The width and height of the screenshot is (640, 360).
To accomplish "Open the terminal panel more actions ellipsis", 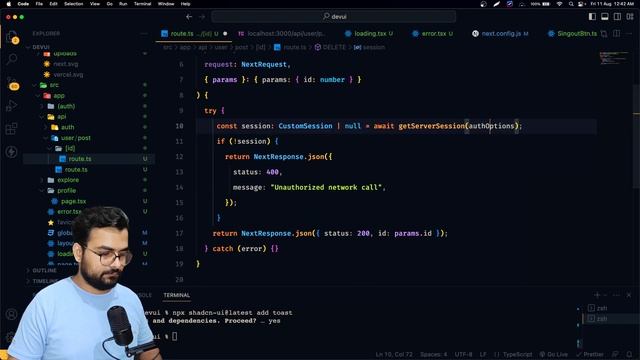I will coord(617,295).
